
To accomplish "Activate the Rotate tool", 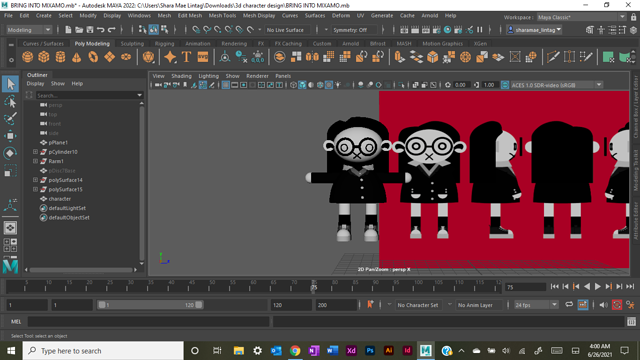I will (10, 153).
